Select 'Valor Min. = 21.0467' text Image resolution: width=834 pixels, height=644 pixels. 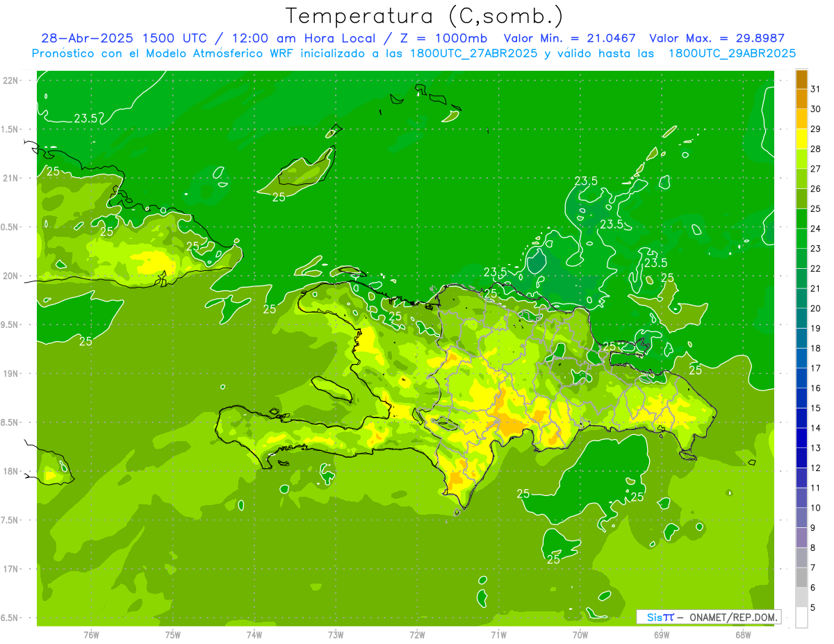point(570,38)
